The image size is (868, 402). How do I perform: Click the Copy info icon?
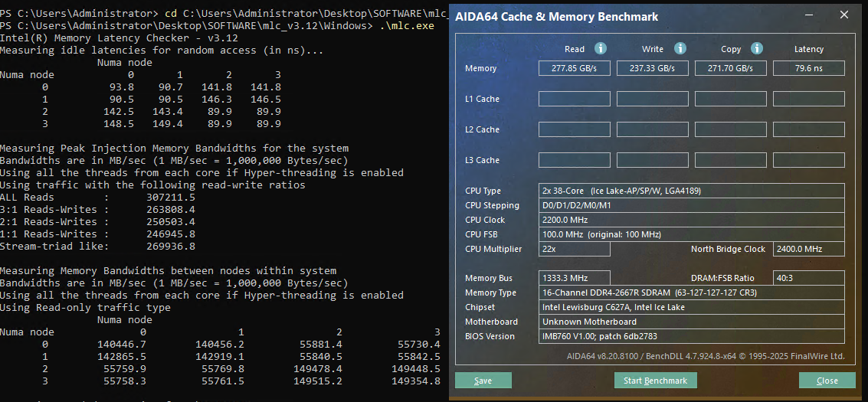[757, 49]
